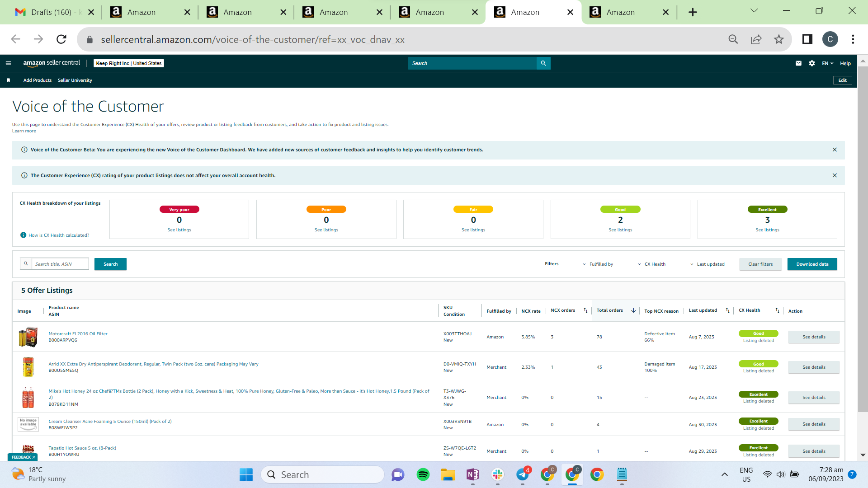Focus the top Seller Central search field

[x=472, y=63]
